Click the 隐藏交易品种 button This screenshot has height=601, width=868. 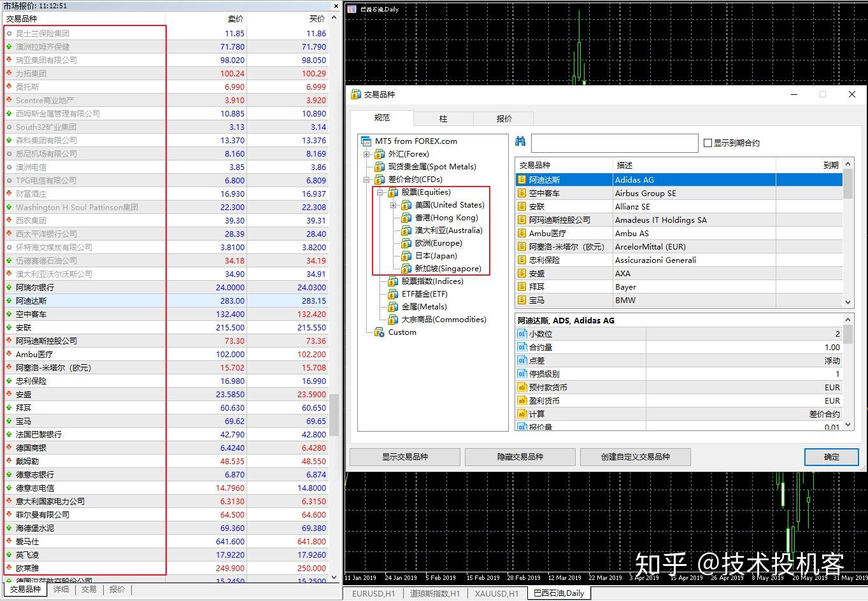pyautogui.click(x=520, y=456)
